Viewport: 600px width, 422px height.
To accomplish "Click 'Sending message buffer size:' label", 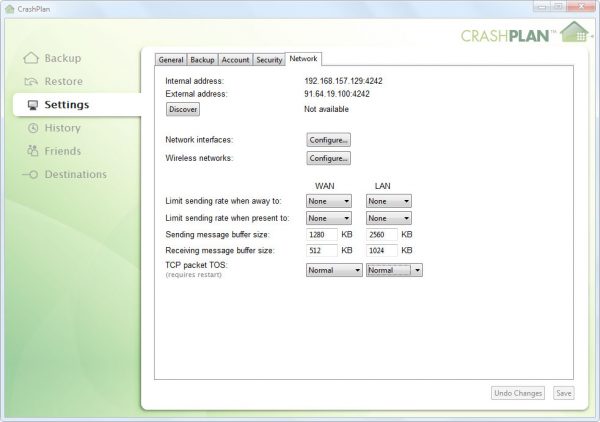I will (x=218, y=235).
